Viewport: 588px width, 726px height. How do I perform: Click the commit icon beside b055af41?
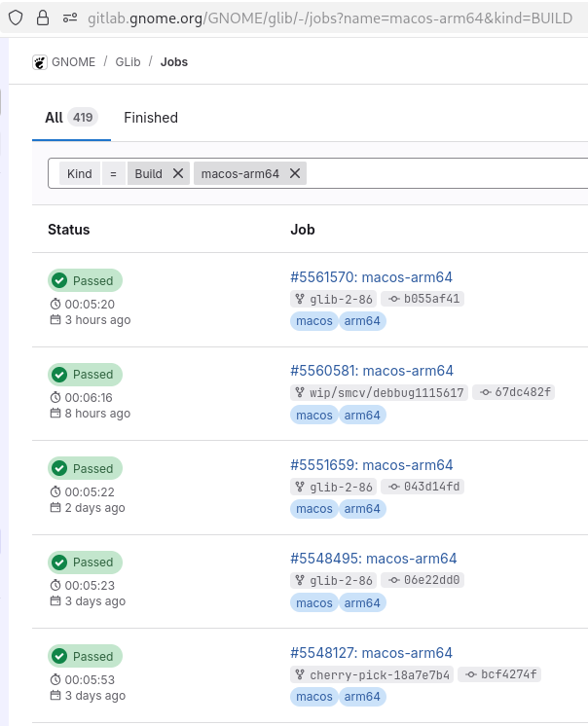tap(393, 300)
